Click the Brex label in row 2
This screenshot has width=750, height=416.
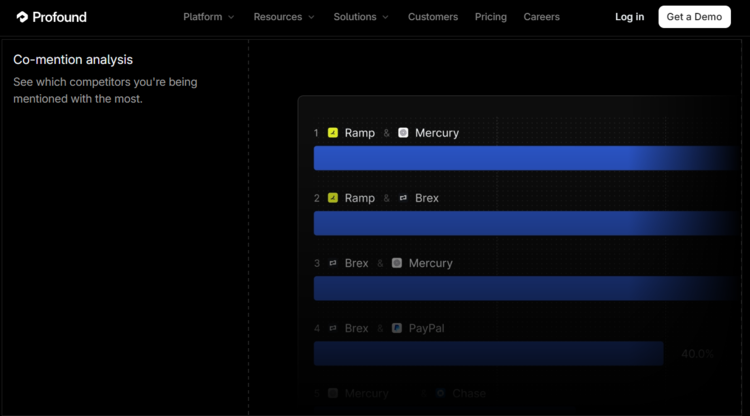(x=427, y=198)
